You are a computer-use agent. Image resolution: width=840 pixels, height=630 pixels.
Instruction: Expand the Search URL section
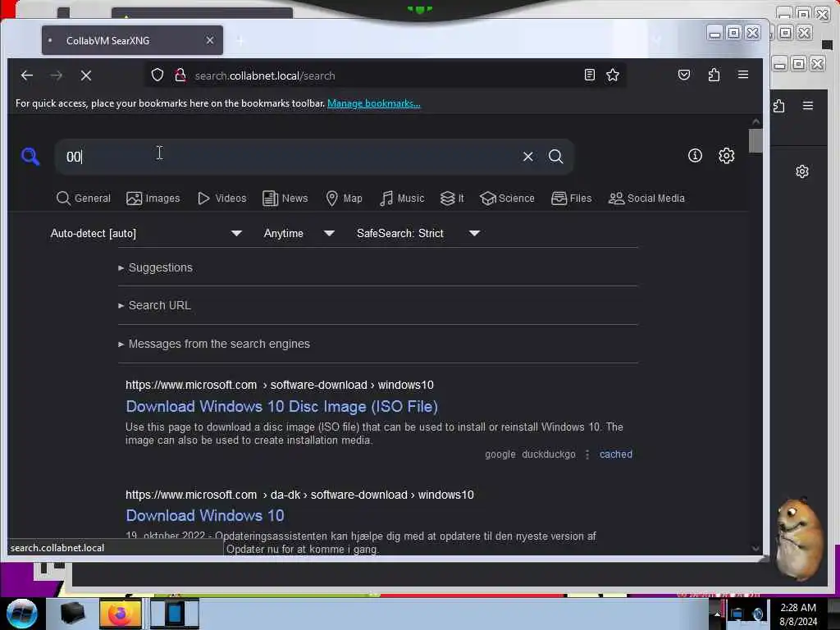[x=154, y=305]
